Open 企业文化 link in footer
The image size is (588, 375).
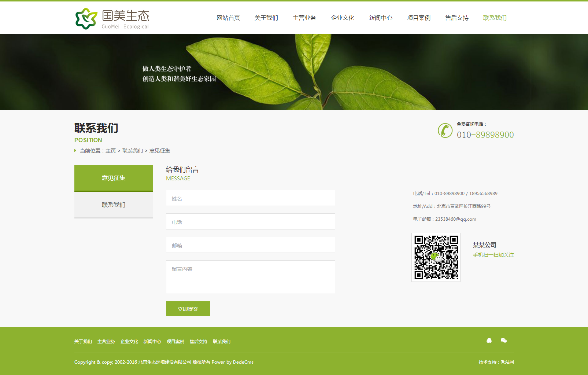pyautogui.click(x=129, y=342)
